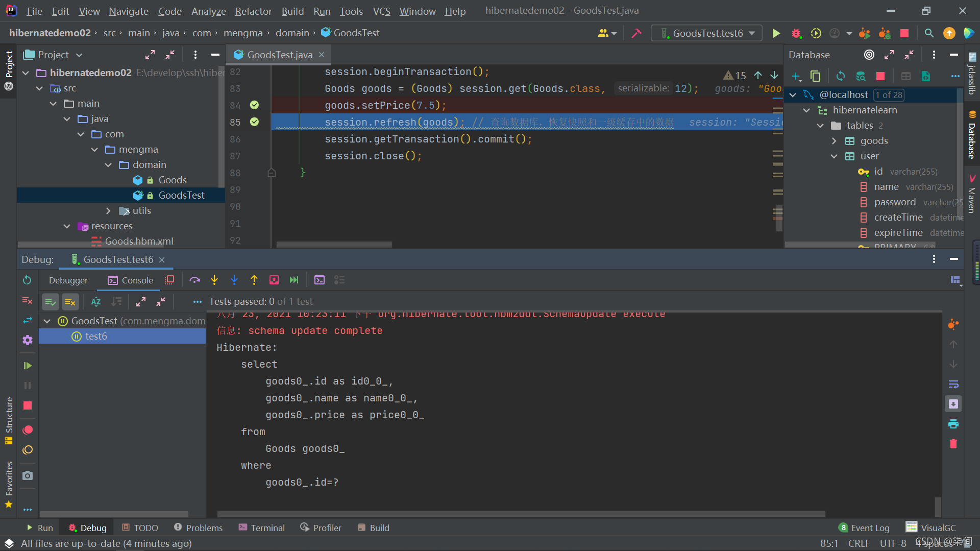Select GoodsTest.java editor tab

point(279,55)
